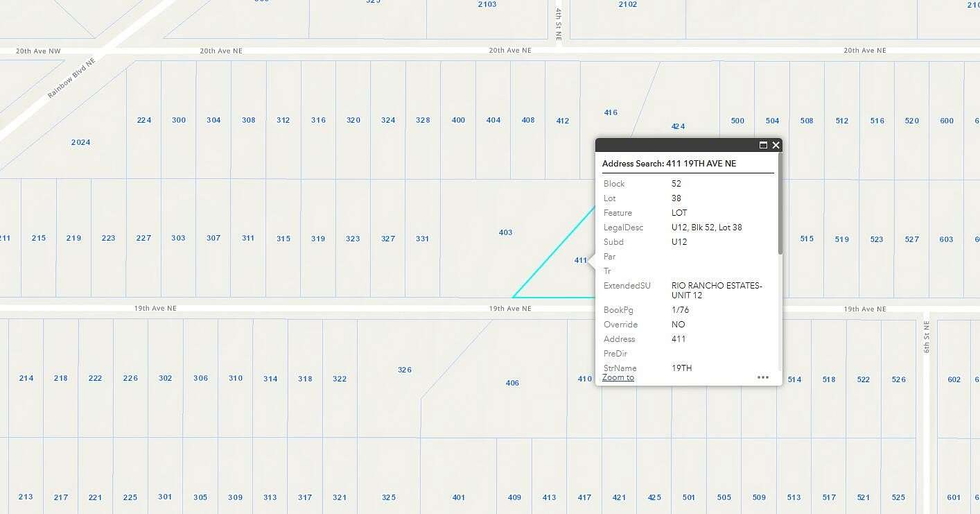Viewport: 980px width, 514px height.
Task: Click the 4th St NE street label
Action: pos(557,23)
